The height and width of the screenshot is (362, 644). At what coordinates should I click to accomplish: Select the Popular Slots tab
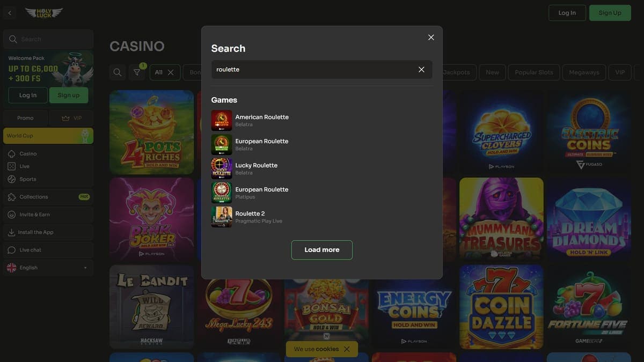[534, 72]
